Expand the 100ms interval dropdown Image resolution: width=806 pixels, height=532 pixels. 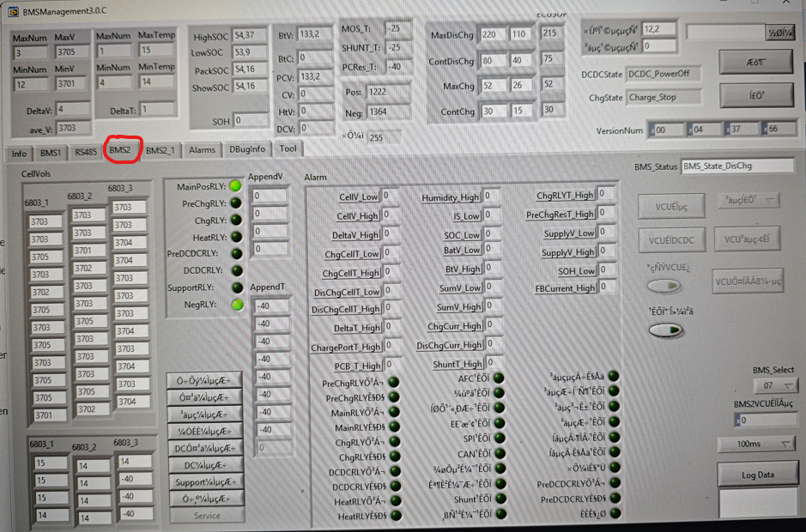point(756,444)
